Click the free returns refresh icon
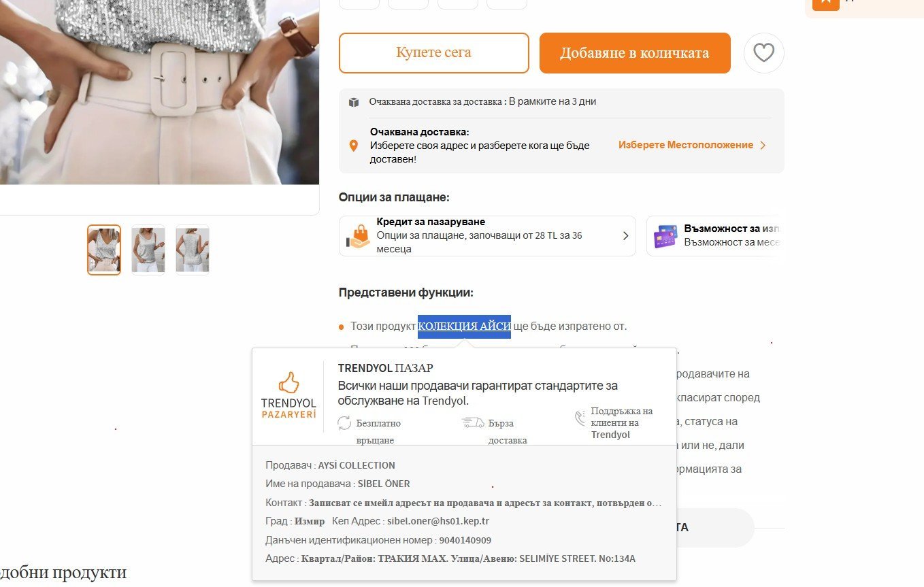924x587 pixels. pyautogui.click(x=344, y=423)
